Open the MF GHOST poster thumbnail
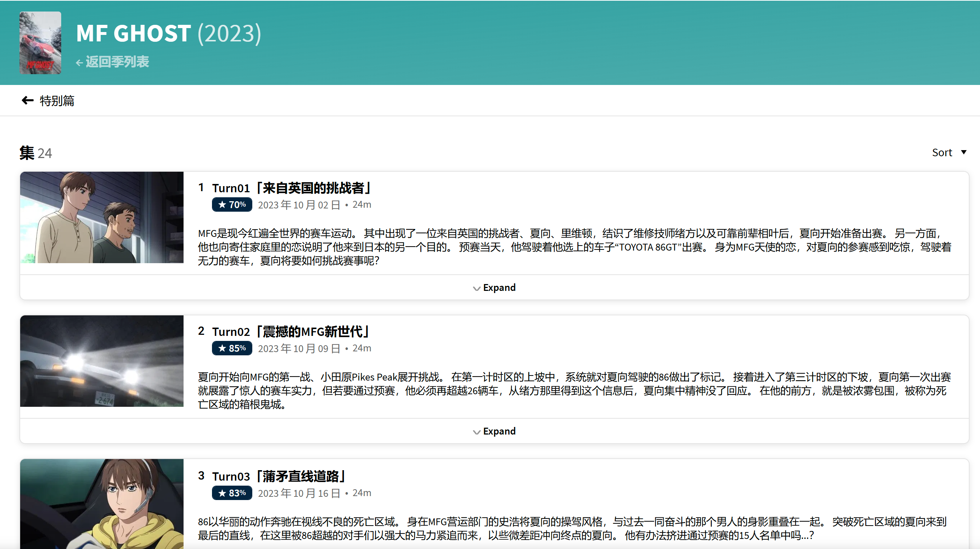Viewport: 980px width, 549px height. tap(40, 42)
